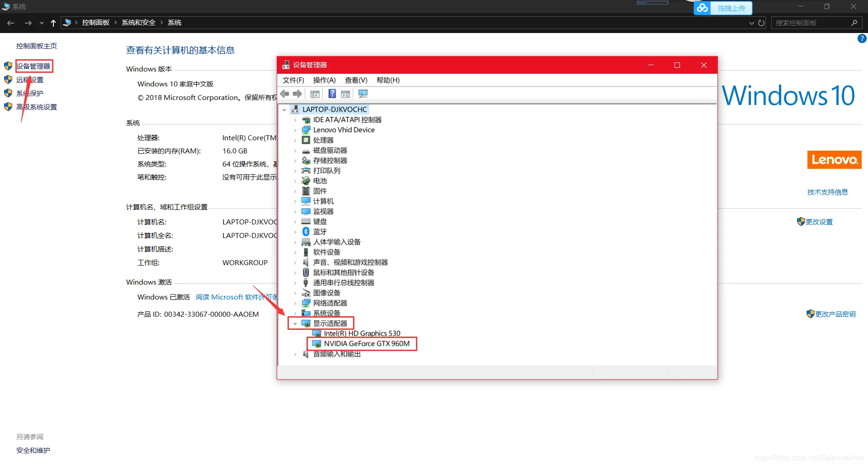Open Device Manager help using the ? toolbar icon
This screenshot has height=466, width=868.
coord(332,94)
